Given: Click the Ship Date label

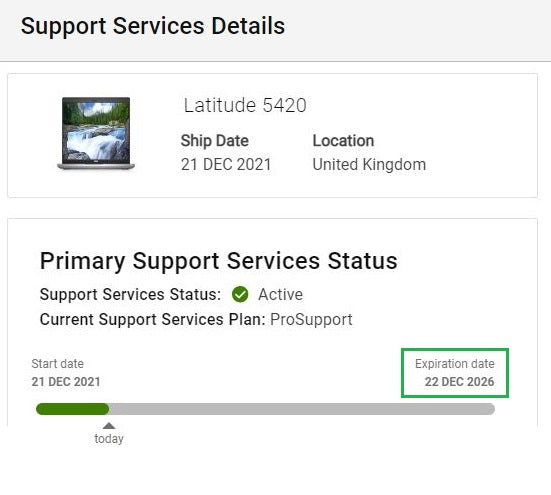Looking at the screenshot, I should [x=215, y=141].
